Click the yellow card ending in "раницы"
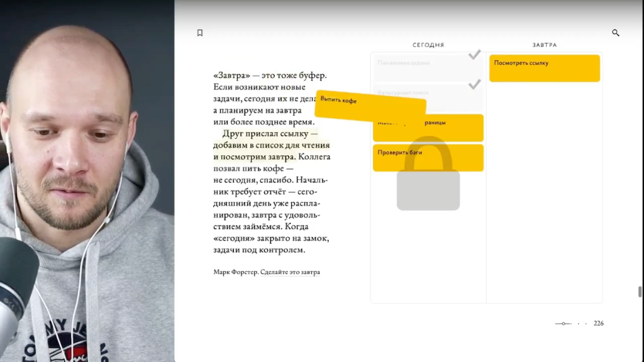The height and width of the screenshot is (362, 644). tap(428, 128)
